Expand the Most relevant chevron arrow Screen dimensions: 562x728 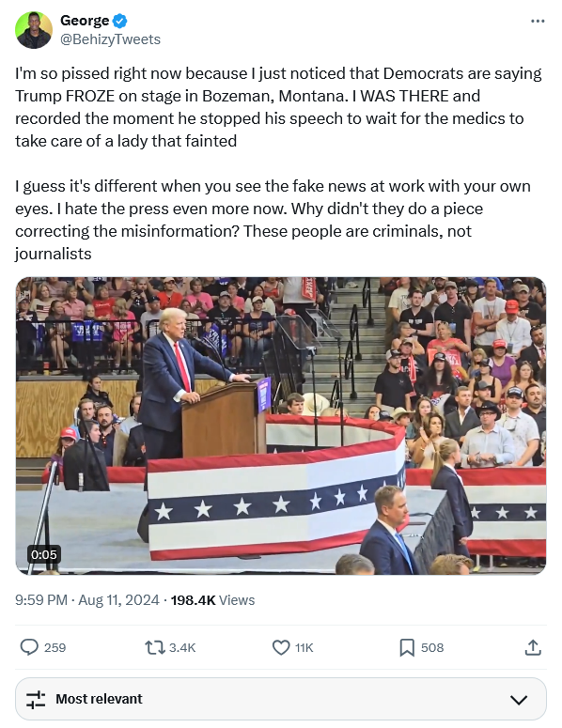click(519, 699)
